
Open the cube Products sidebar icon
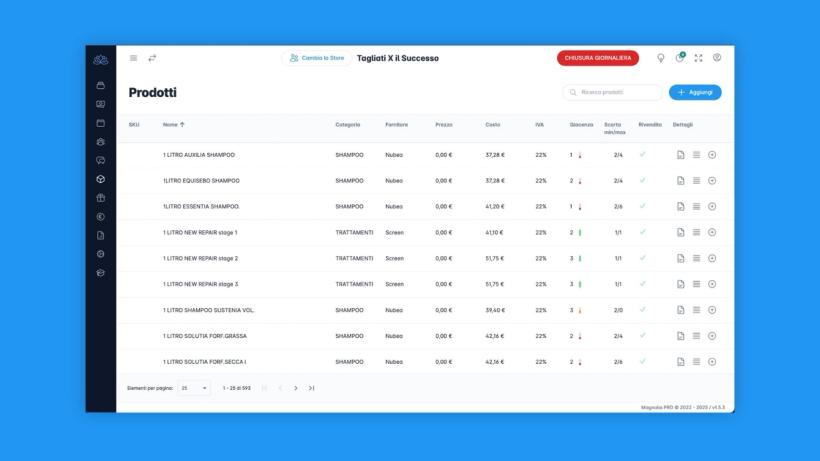point(100,179)
